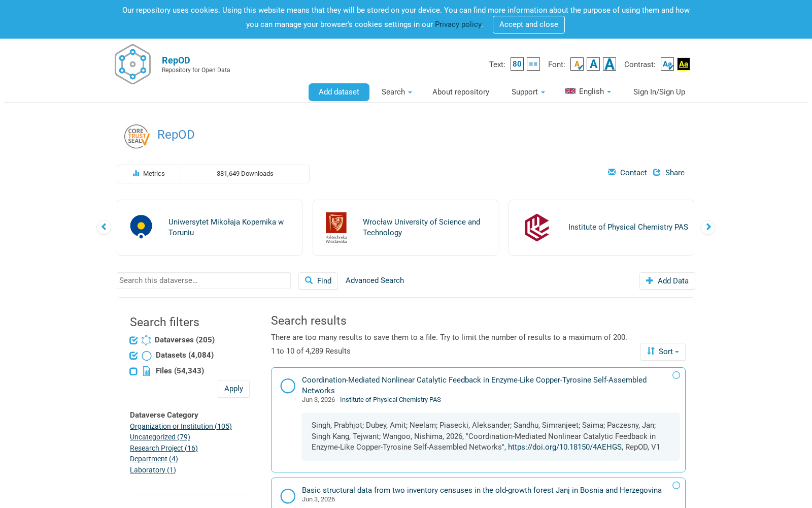Choose the medium font size A
The width and height of the screenshot is (812, 508).
click(x=593, y=64)
